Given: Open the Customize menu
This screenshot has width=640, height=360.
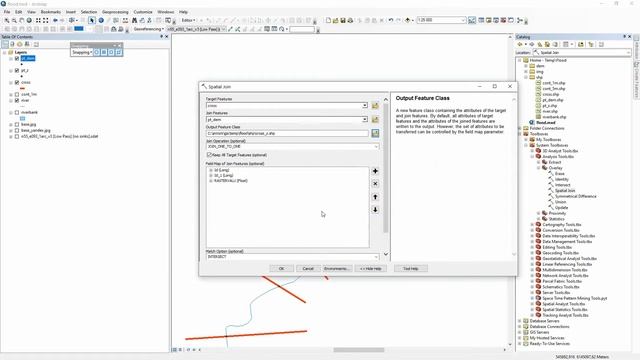Looking at the screenshot, I should pyautogui.click(x=143, y=12).
